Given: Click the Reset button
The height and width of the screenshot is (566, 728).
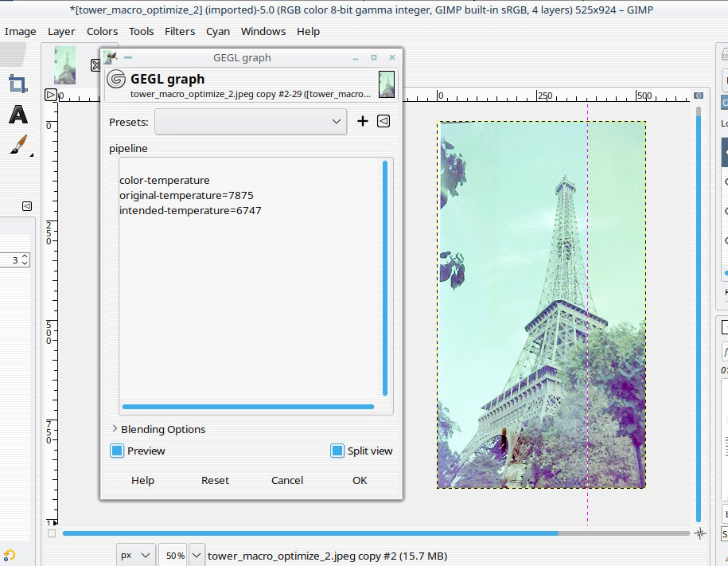Looking at the screenshot, I should click(215, 481).
